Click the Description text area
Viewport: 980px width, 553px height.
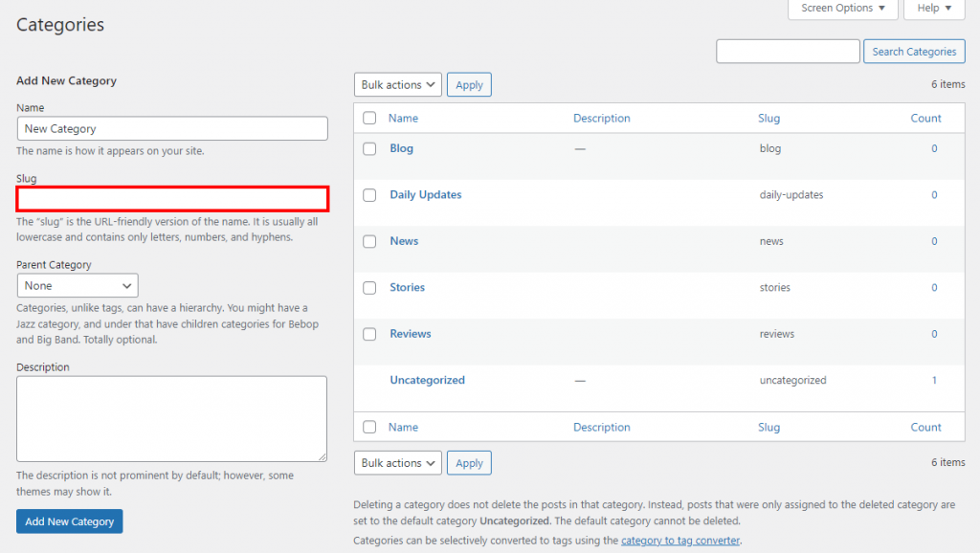172,418
